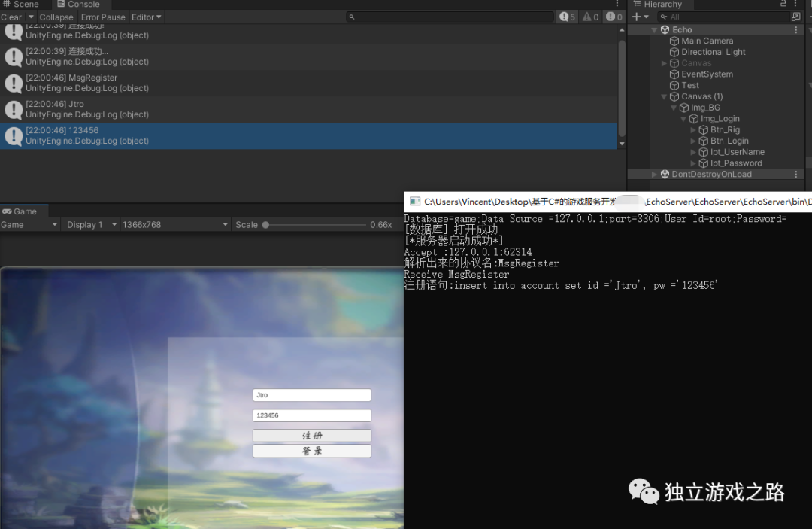The image size is (812, 529).
Task: Select the MsgRegister log entry
Action: [x=309, y=83]
